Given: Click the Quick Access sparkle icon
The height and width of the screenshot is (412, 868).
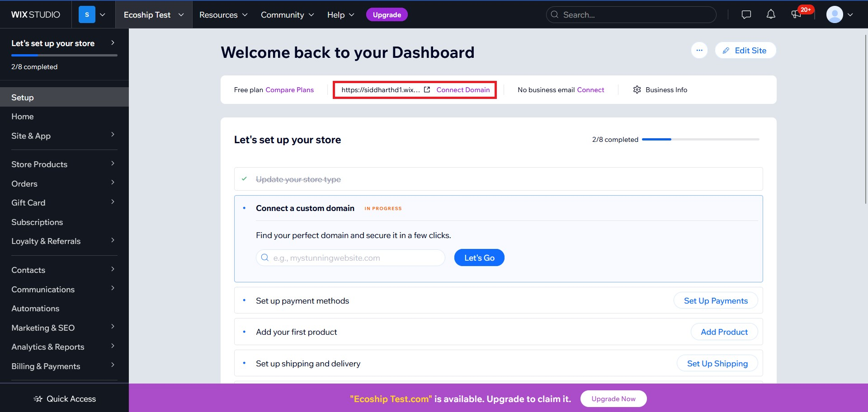Looking at the screenshot, I should [x=38, y=399].
